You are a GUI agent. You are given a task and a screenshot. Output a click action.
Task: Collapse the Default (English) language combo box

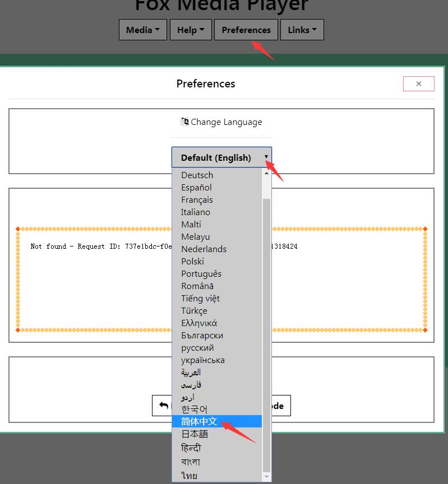tap(221, 157)
